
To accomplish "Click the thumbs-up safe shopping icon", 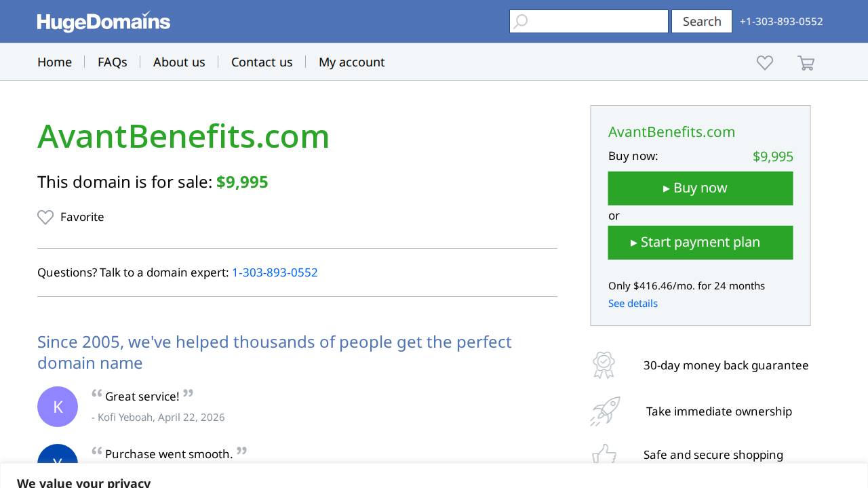I will (604, 455).
